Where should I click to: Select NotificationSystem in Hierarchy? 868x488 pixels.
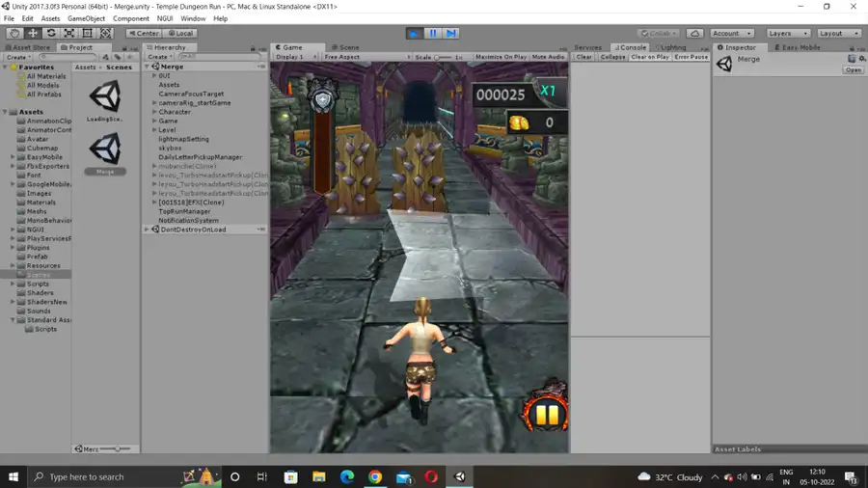point(188,220)
